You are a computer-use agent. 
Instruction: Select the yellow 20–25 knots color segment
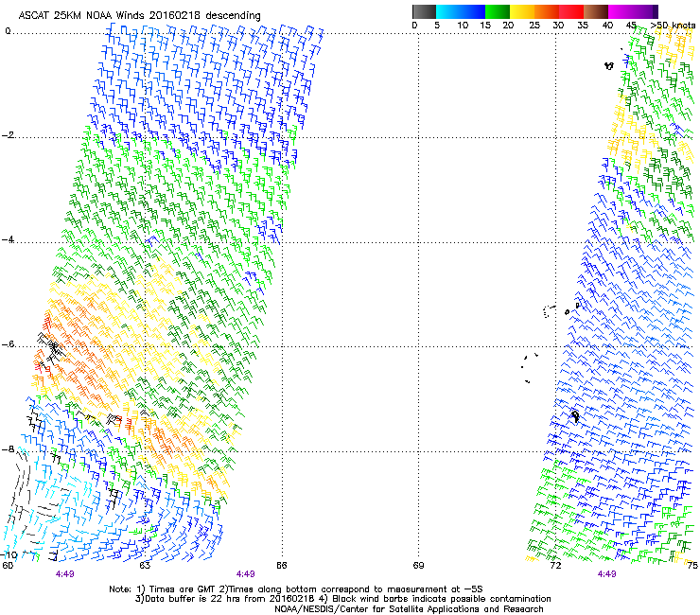(522, 11)
